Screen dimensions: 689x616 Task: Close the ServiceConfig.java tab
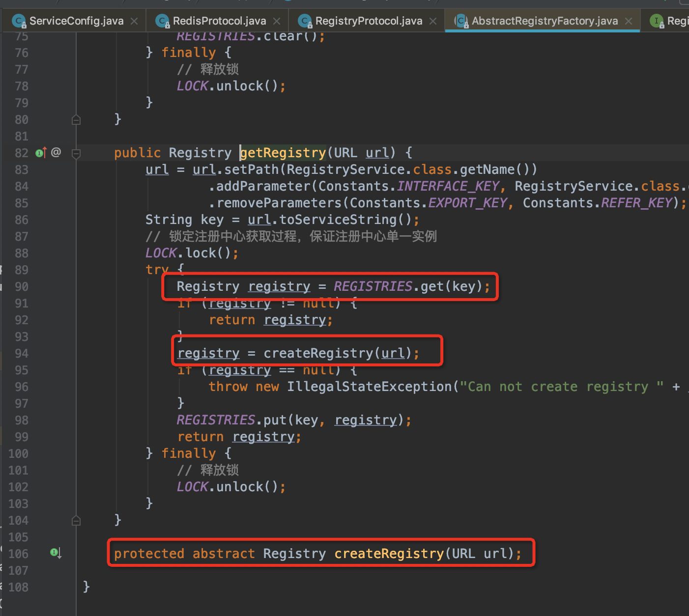tap(134, 21)
